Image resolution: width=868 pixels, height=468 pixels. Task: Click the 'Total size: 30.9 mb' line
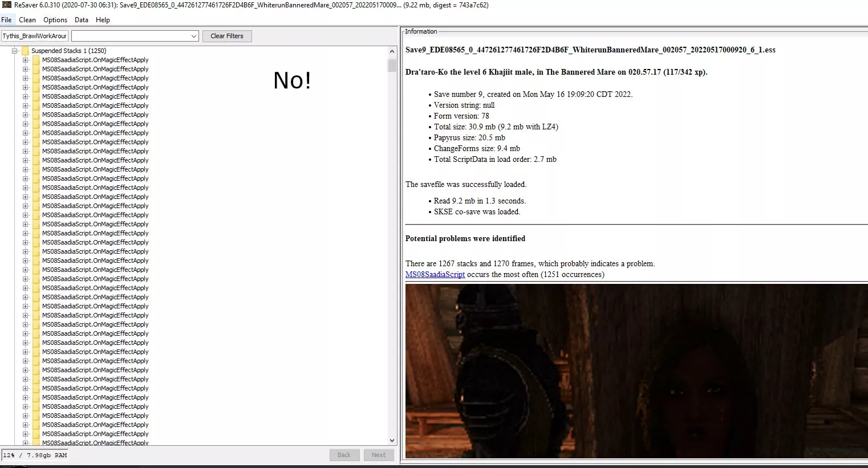click(496, 127)
